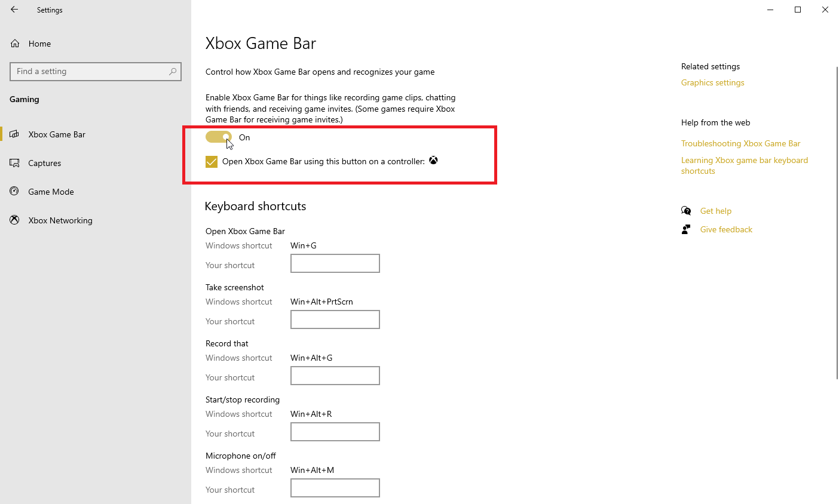Click the Win+Alt+R shortcut text

coord(311,414)
